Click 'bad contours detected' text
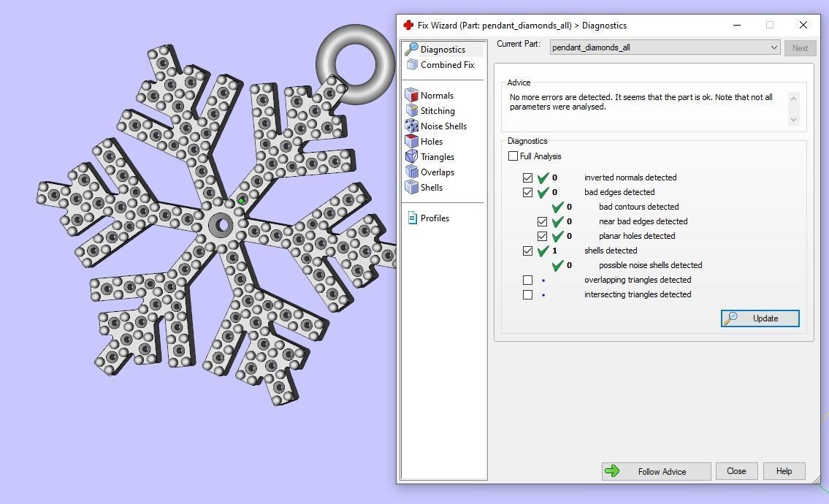829x504 pixels. 638,207
